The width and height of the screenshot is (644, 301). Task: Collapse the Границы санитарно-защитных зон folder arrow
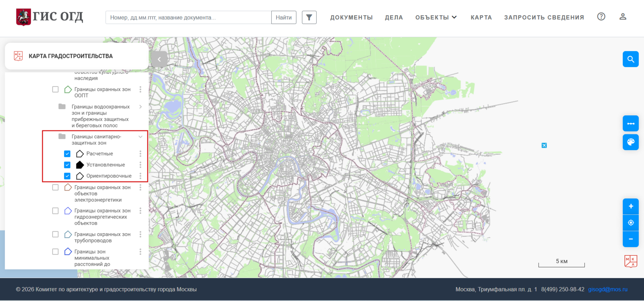point(141,137)
